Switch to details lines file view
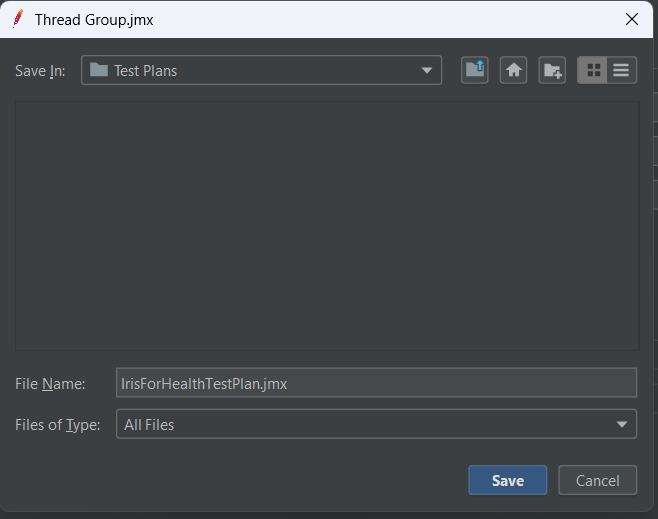Screen dimensions: 658x519 click(622, 70)
